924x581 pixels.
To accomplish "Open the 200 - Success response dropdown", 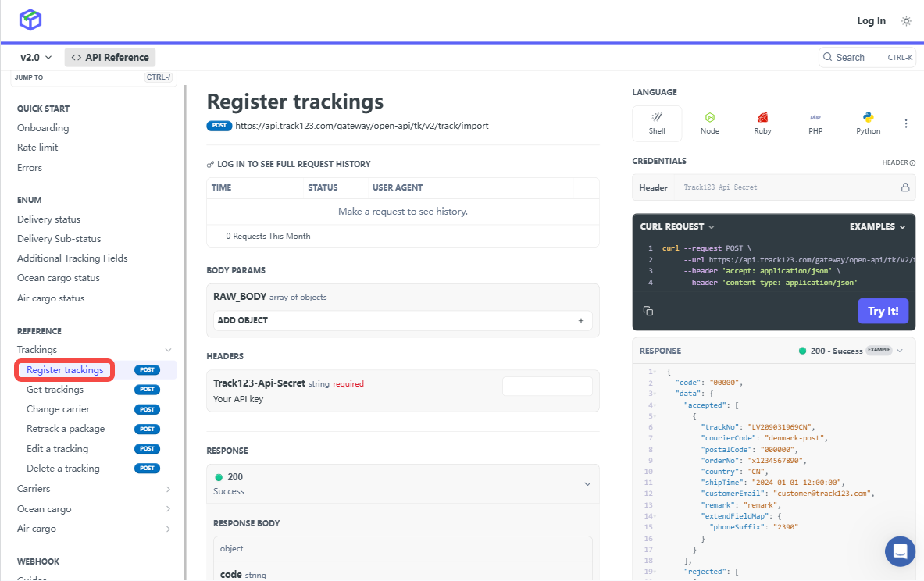I will click(x=851, y=351).
